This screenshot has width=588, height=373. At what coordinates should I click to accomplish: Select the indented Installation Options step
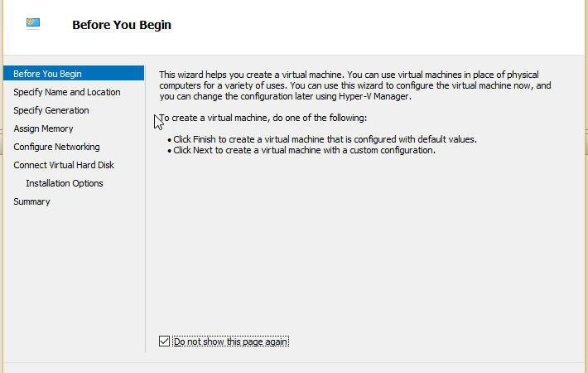pyautogui.click(x=65, y=183)
